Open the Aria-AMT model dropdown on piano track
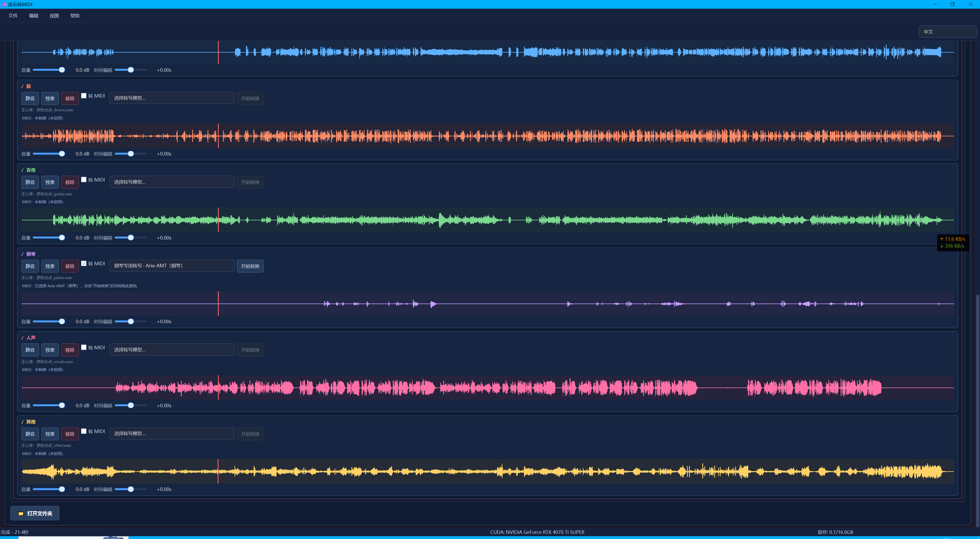 (x=172, y=266)
